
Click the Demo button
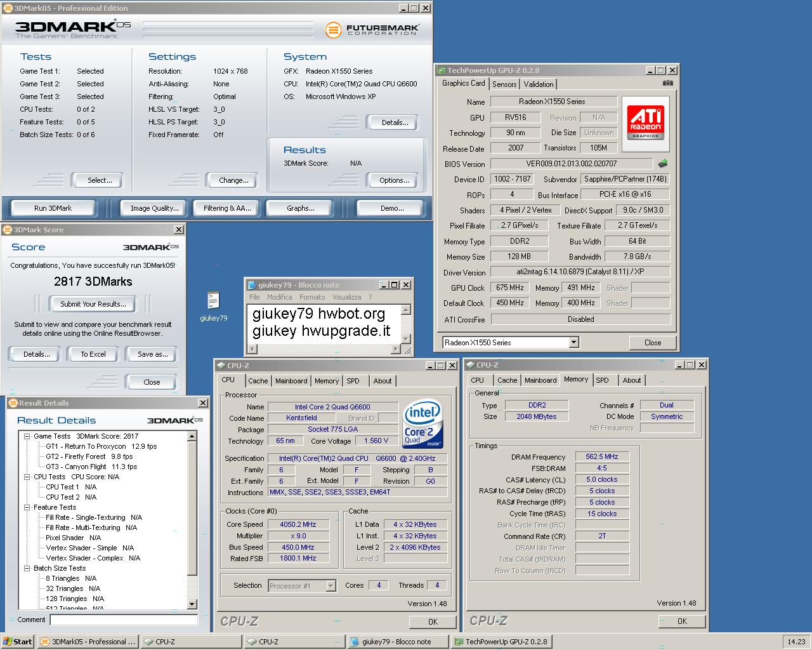(x=391, y=208)
